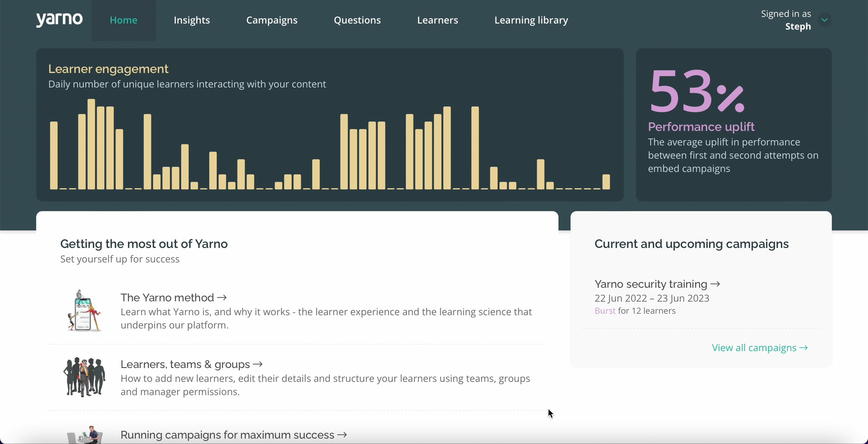Viewport: 868px width, 444px height.
Task: Open the Learners tab
Action: pos(438,20)
